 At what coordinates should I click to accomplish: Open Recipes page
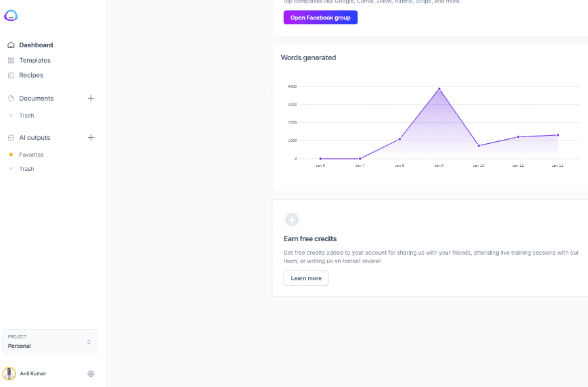(x=31, y=75)
